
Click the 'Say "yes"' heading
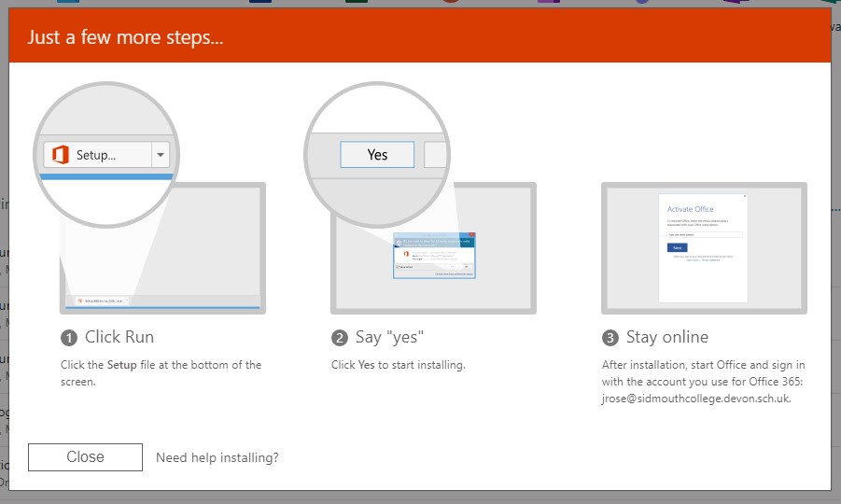(396, 337)
